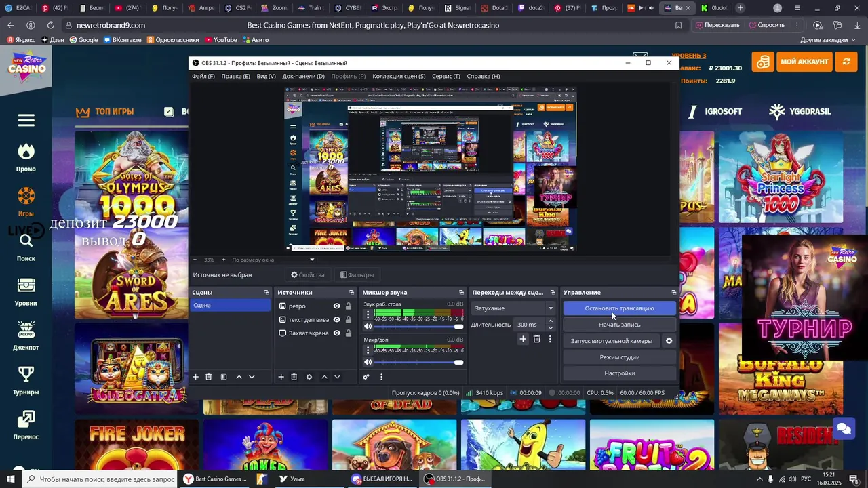Open options dots for Звук раб. стола
Viewport: 868px width, 488px height.
click(x=368, y=314)
